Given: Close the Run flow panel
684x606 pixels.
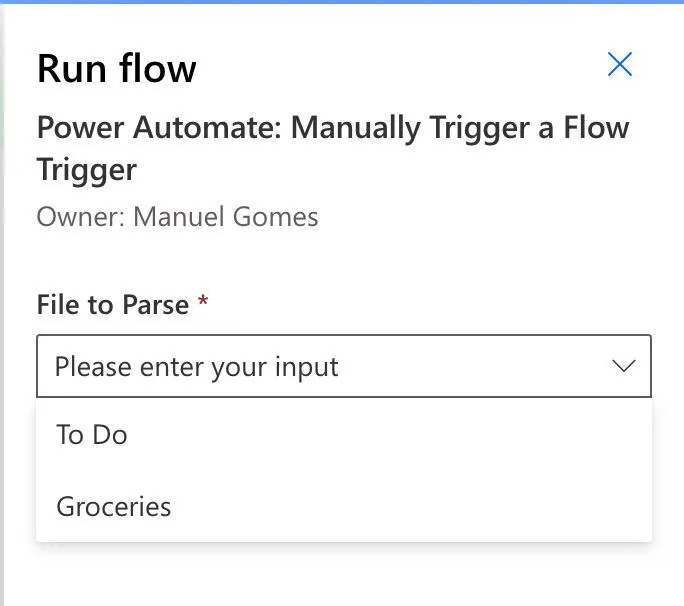Looking at the screenshot, I should point(620,65).
